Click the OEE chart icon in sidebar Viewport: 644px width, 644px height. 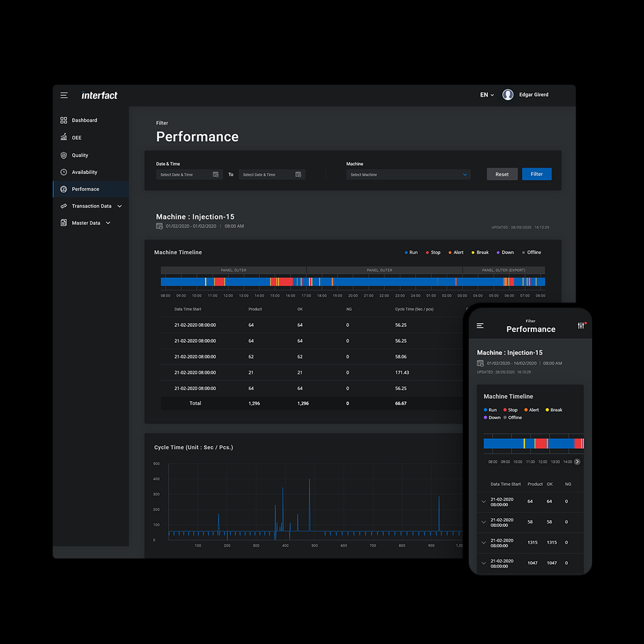pyautogui.click(x=64, y=138)
